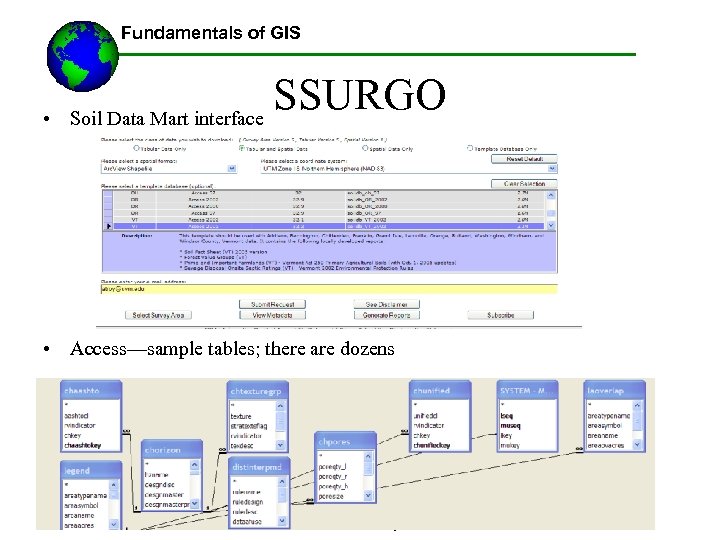The image size is (720, 540).
Task: Click the Subscribe button
Action: [x=501, y=315]
